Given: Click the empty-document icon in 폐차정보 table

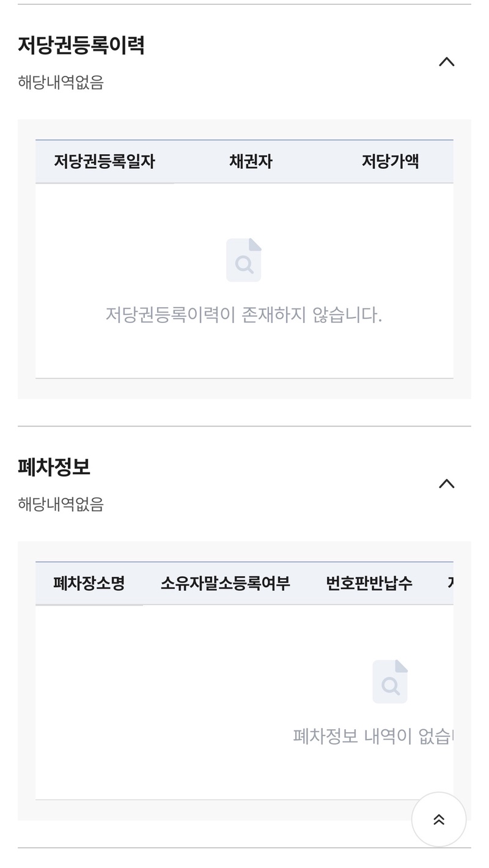Looking at the screenshot, I should (390, 681).
